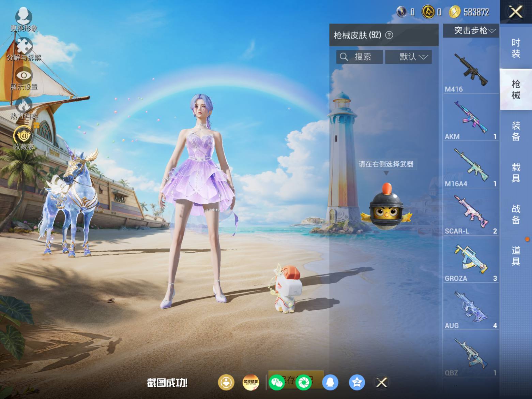The height and width of the screenshot is (399, 532).
Task: Go to the 道具 tab
Action: click(516, 256)
